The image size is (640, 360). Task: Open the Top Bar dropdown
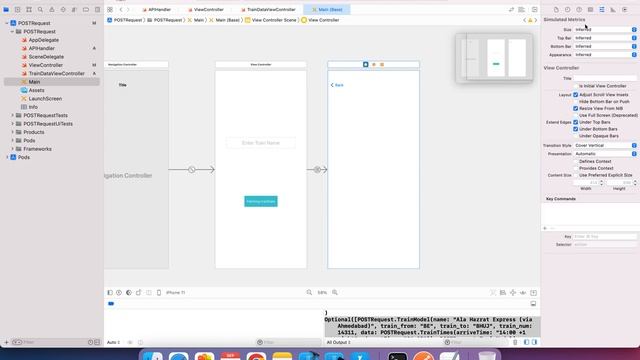605,38
